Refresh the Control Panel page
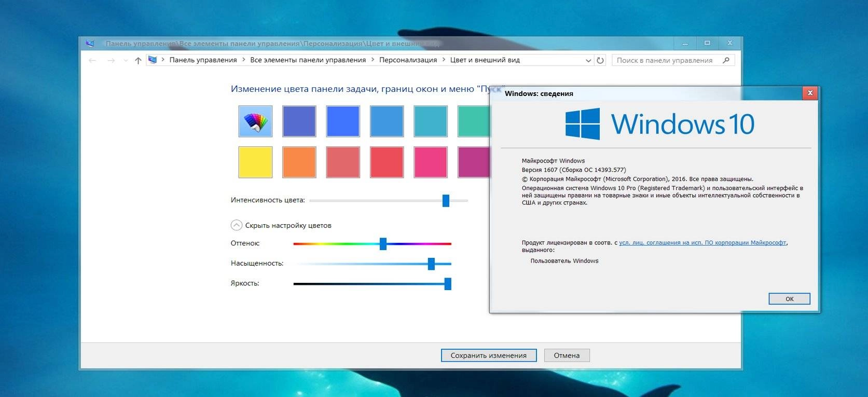The height and width of the screenshot is (397, 868). 600,61
